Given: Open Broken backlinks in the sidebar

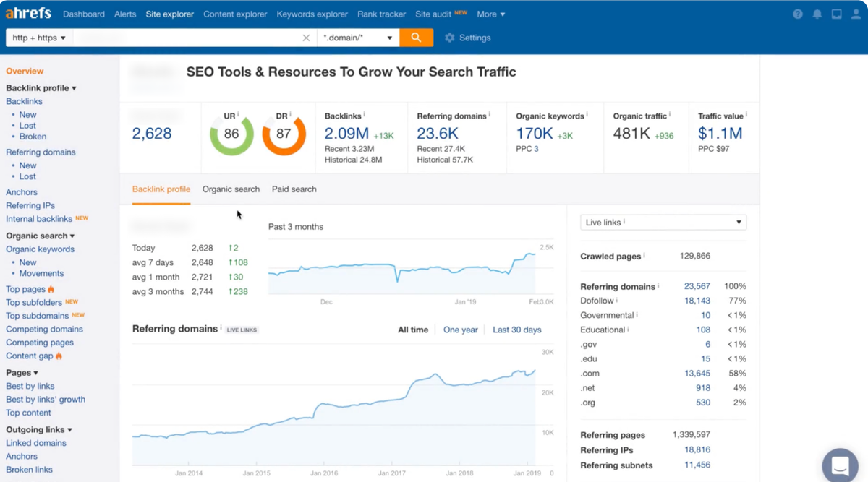Looking at the screenshot, I should tap(33, 136).
